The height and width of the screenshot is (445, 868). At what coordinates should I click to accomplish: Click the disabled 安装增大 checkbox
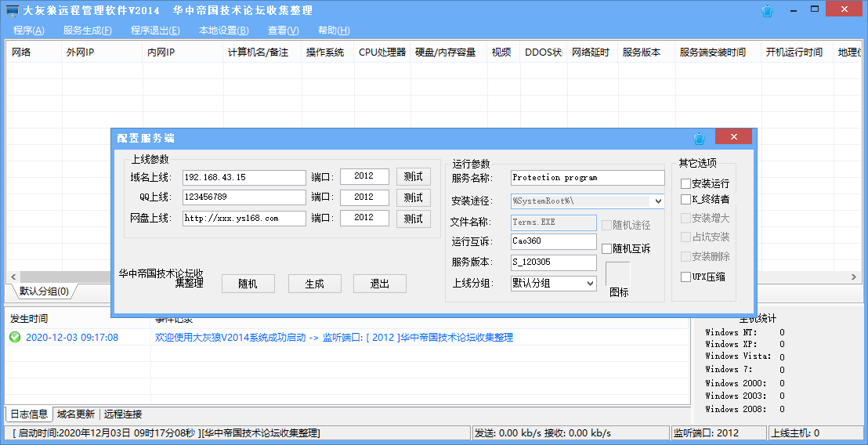[686, 218]
